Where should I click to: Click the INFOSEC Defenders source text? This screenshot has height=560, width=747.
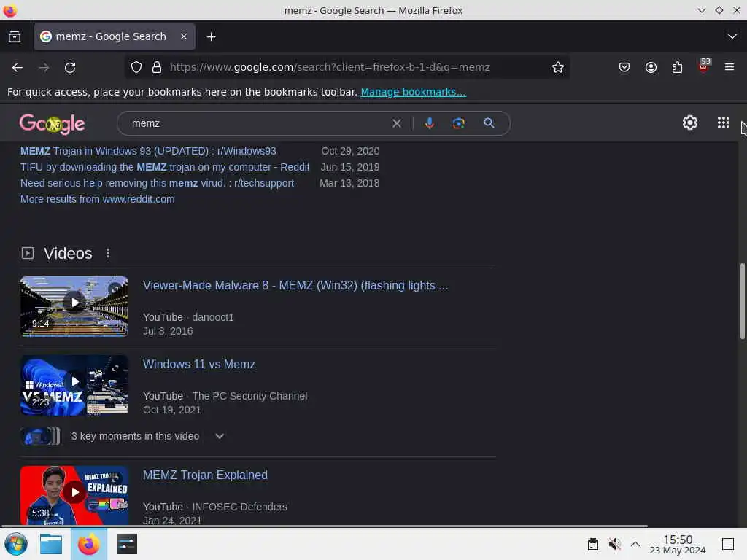pos(239,507)
